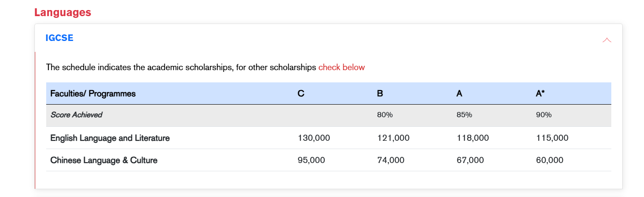Click the 85% score cell

464,115
